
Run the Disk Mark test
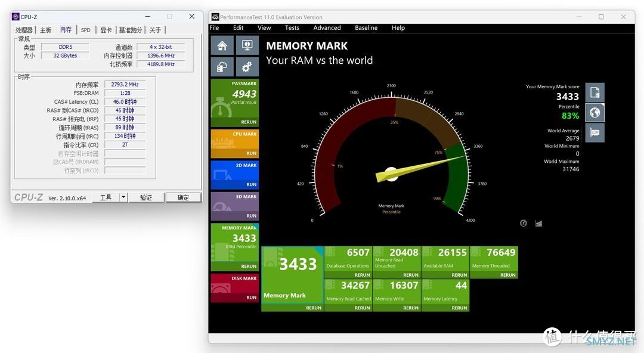[x=252, y=298]
